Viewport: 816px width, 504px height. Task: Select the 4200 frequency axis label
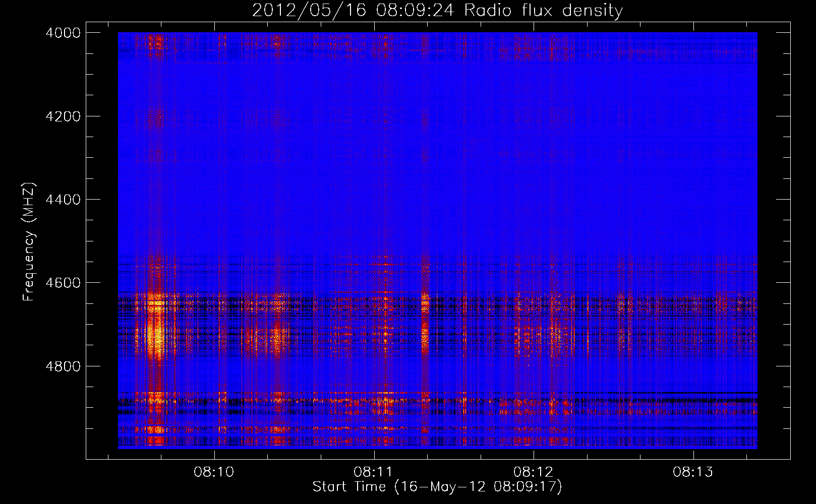coord(63,116)
